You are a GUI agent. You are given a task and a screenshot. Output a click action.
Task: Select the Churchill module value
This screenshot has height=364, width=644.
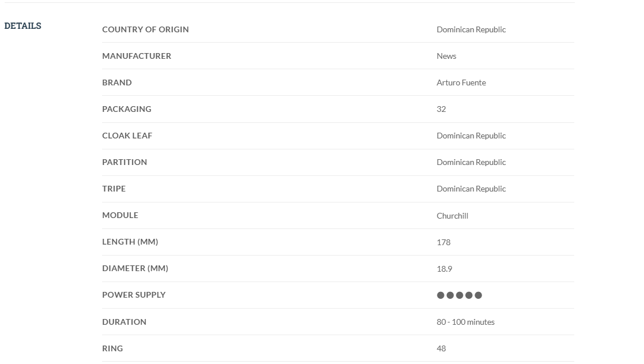click(x=452, y=216)
